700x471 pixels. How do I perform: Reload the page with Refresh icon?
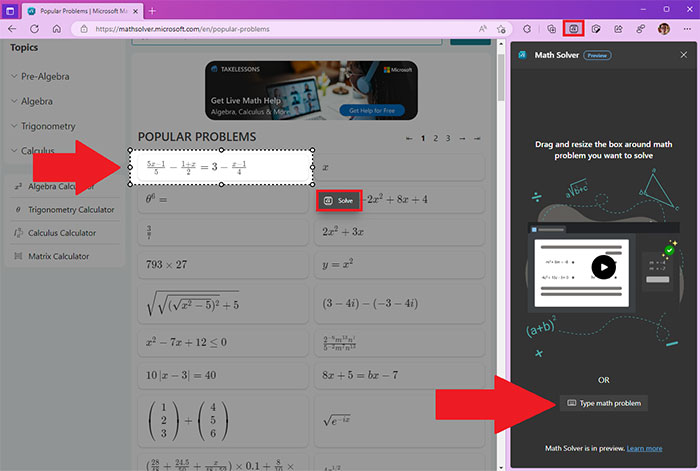pos(34,29)
